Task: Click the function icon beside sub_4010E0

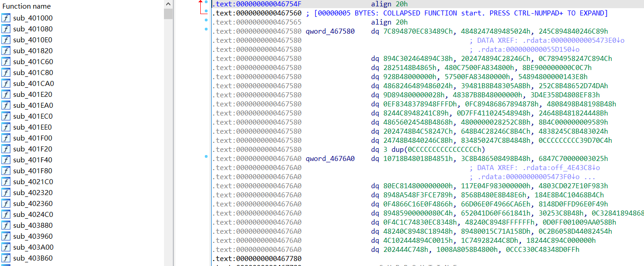Action: pos(6,40)
